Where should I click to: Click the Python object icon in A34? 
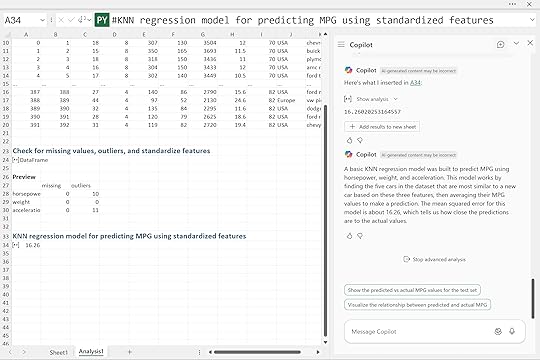pyautogui.click(x=15, y=245)
